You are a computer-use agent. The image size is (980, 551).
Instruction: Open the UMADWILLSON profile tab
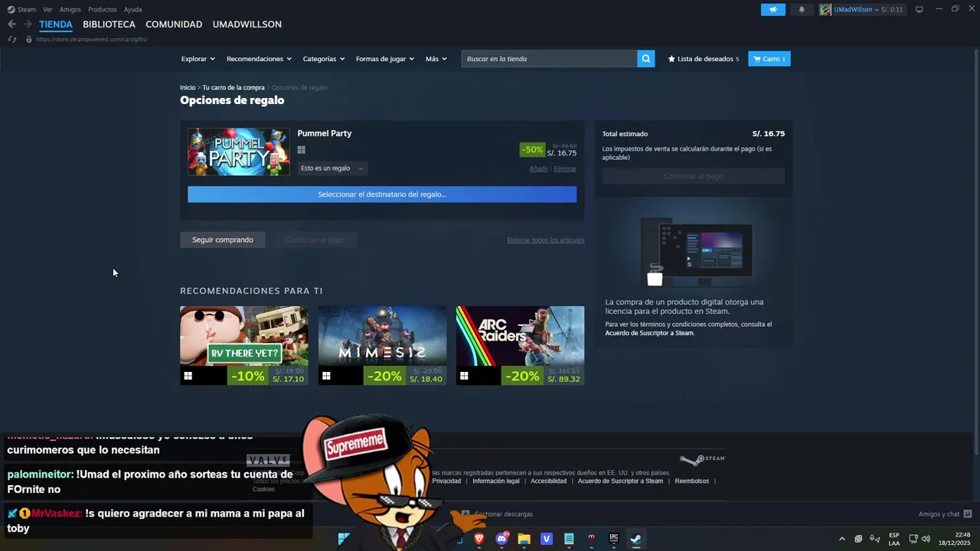tap(247, 24)
